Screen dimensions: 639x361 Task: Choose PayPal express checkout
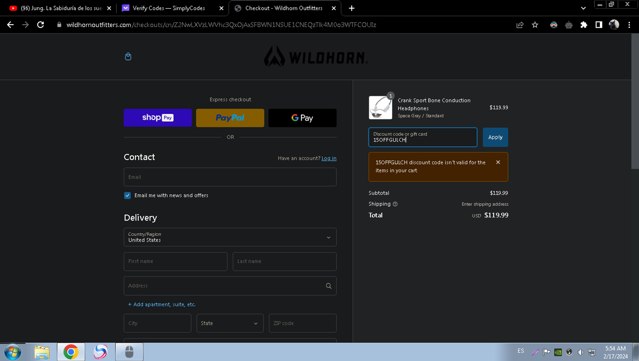230,118
